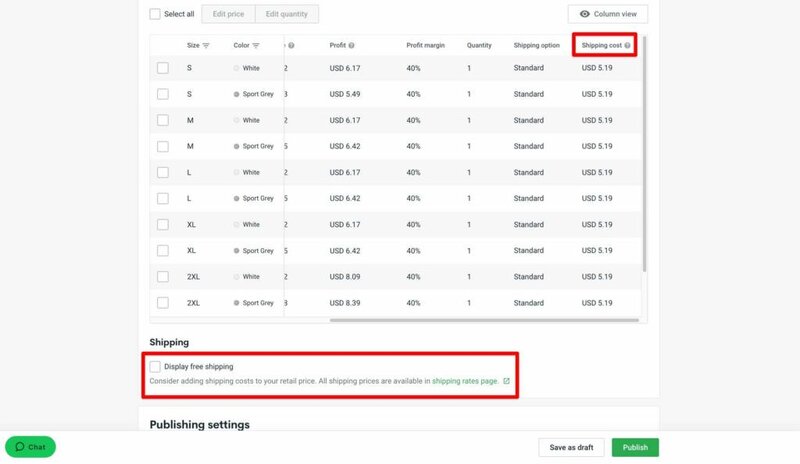Click the eye icon in Column view

coord(585,14)
